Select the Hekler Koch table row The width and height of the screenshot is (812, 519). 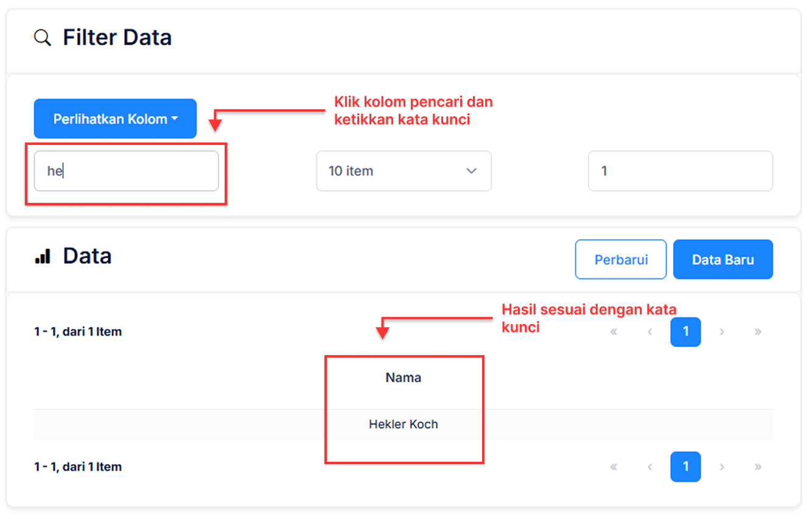[x=404, y=425]
